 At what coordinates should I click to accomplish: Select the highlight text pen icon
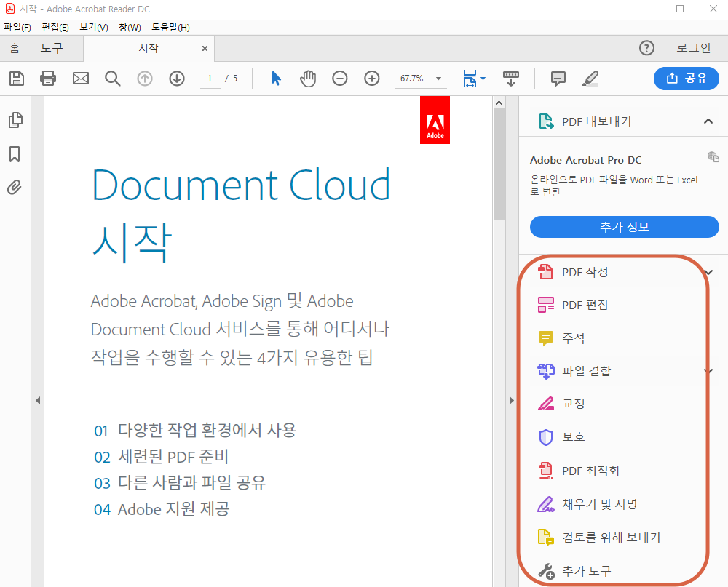click(590, 79)
